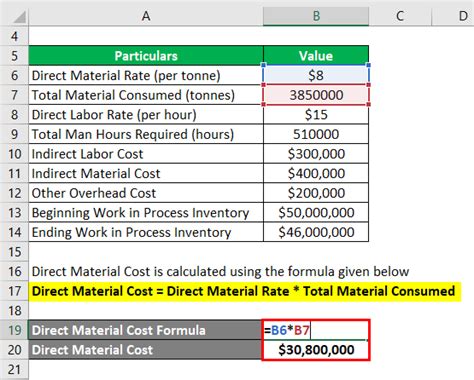Select row 20 header
Image resolution: width=474 pixels, height=380 pixels.
[x=14, y=350]
